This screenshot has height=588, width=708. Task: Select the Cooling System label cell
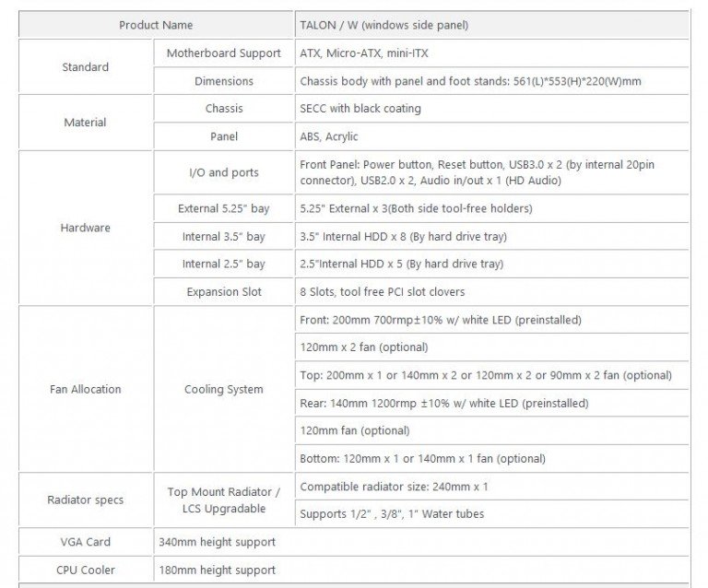click(223, 389)
